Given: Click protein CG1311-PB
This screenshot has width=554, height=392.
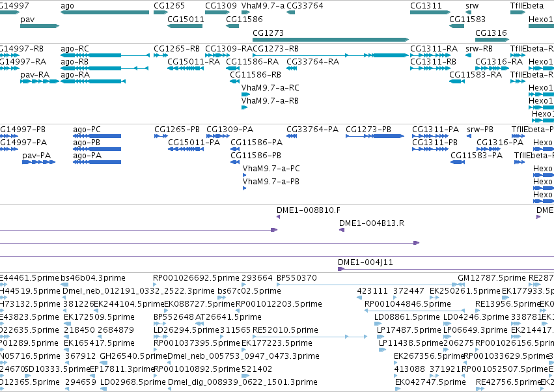Looking at the screenshot, I should click(x=435, y=143).
